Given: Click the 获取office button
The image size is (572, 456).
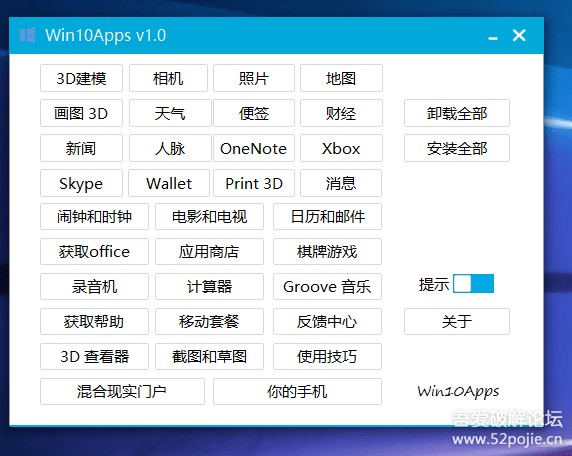Looking at the screenshot, I should coord(94,251).
